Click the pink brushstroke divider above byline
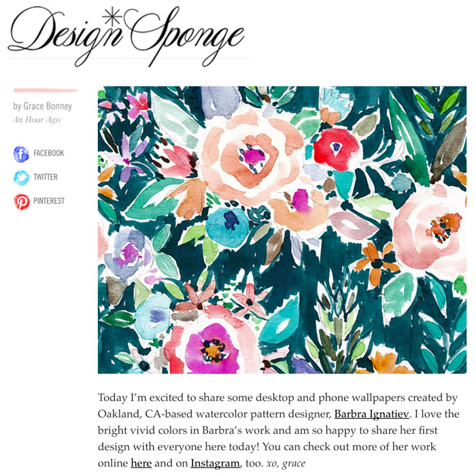This screenshot has width=476, height=476. pyautogui.click(x=46, y=90)
